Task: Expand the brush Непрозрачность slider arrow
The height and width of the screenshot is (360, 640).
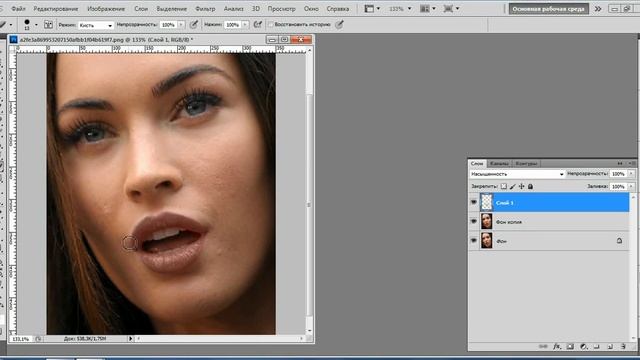Action: [181, 25]
